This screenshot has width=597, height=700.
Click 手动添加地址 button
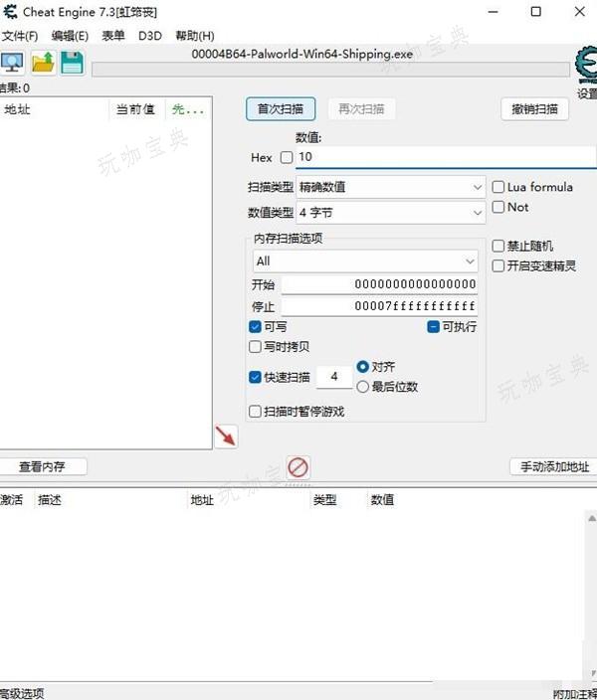[x=554, y=467]
